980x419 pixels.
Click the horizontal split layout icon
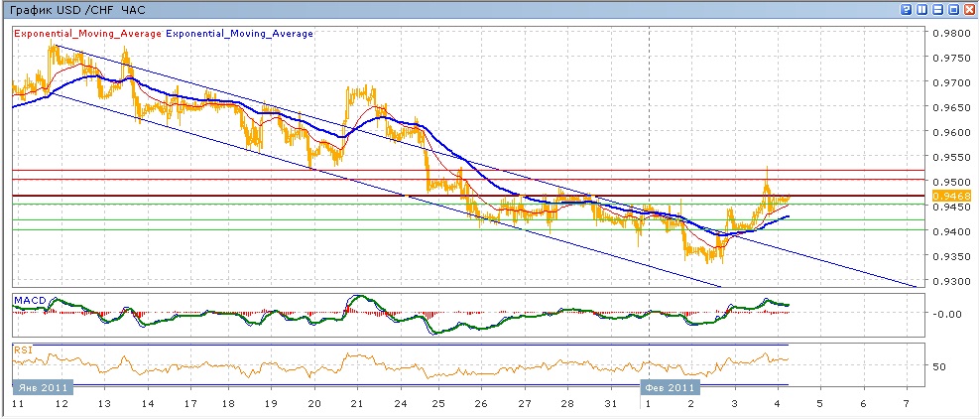point(938,9)
